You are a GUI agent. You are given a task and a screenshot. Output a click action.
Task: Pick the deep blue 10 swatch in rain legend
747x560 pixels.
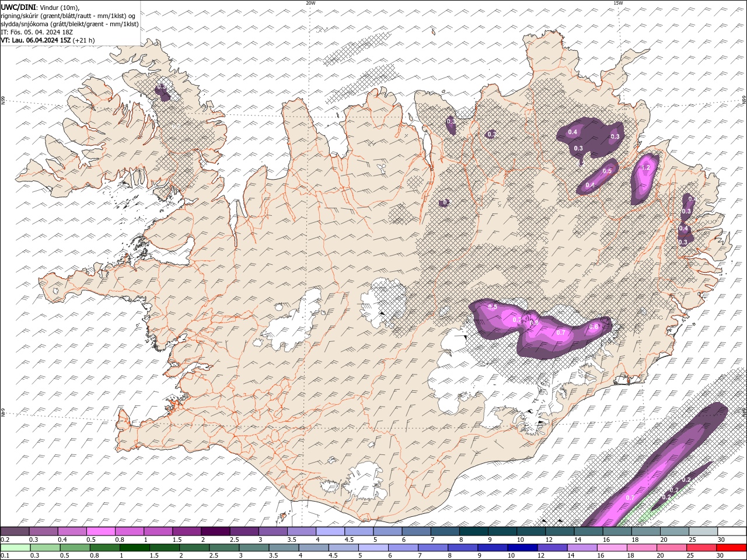coord(521,548)
